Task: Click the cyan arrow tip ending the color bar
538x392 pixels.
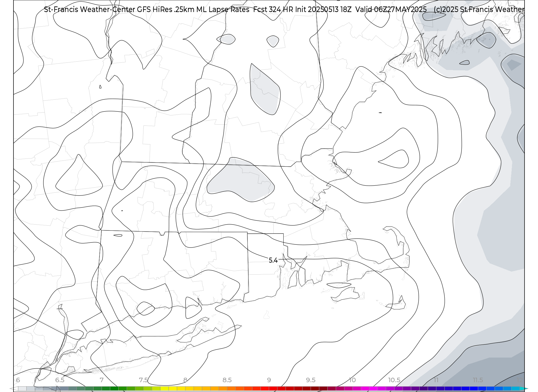Action: pyautogui.click(x=523, y=389)
